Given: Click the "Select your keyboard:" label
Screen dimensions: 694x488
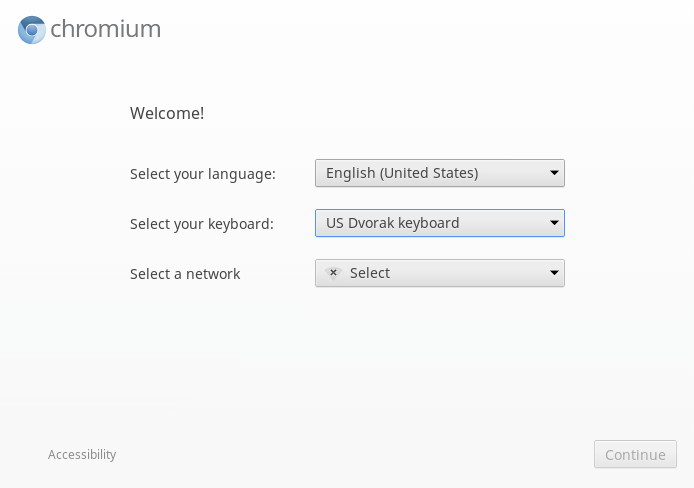Looking at the screenshot, I should (x=201, y=224).
